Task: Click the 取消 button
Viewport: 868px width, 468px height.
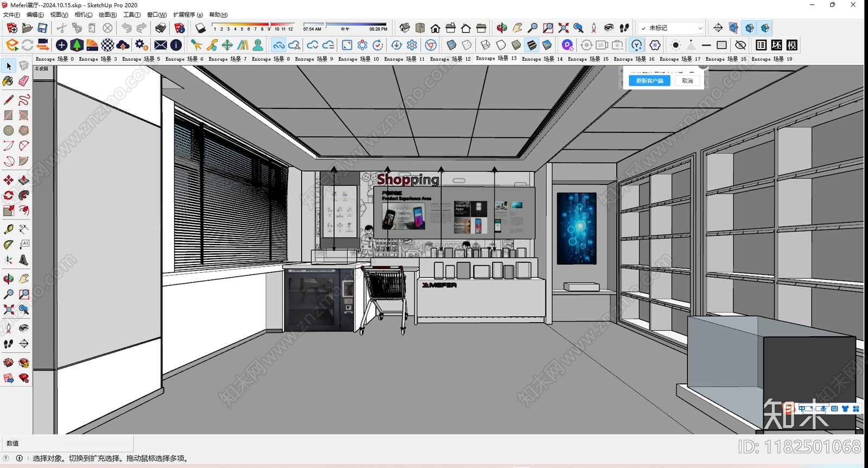Action: tap(687, 80)
